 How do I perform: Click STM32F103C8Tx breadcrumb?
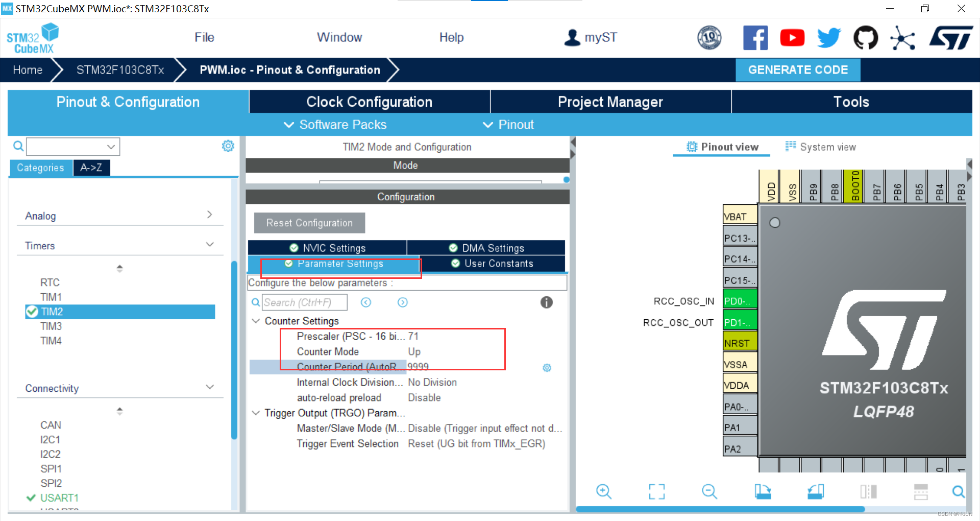(120, 70)
